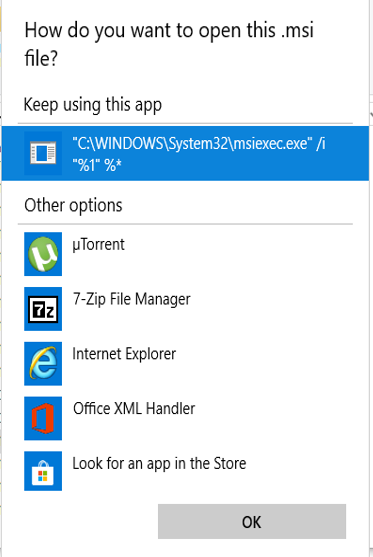Viewport: 373px width, 557px height.
Task: Click the Keep using this app heading
Action: (93, 105)
